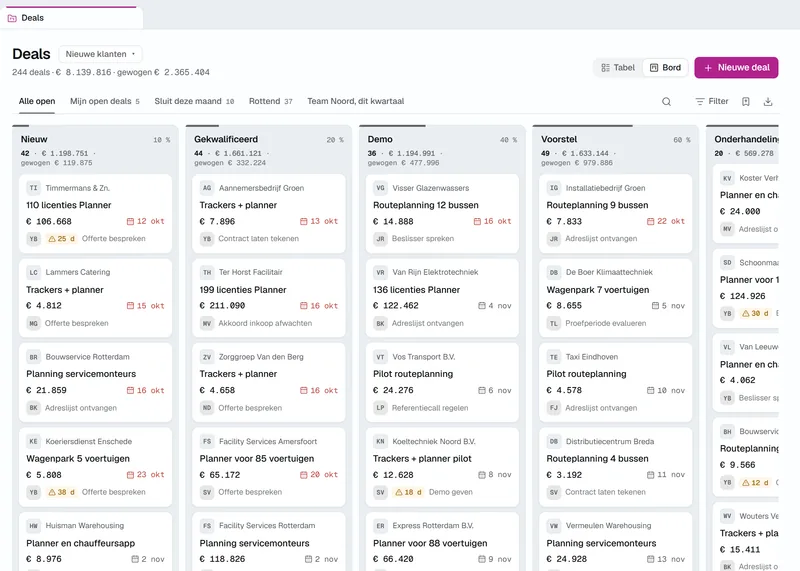Screen dimensions: 800x571
Task: Click the Deals folder icon in top tab
Action: tap(12, 18)
